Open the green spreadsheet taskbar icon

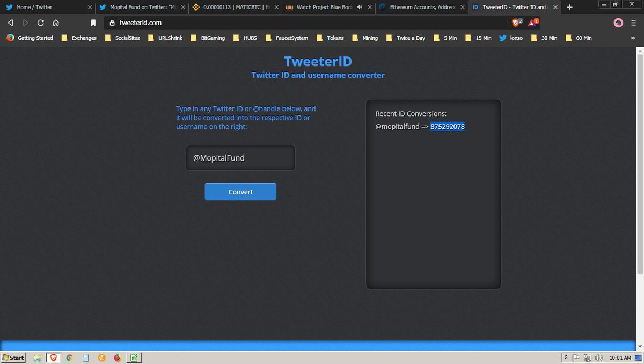(x=134, y=358)
